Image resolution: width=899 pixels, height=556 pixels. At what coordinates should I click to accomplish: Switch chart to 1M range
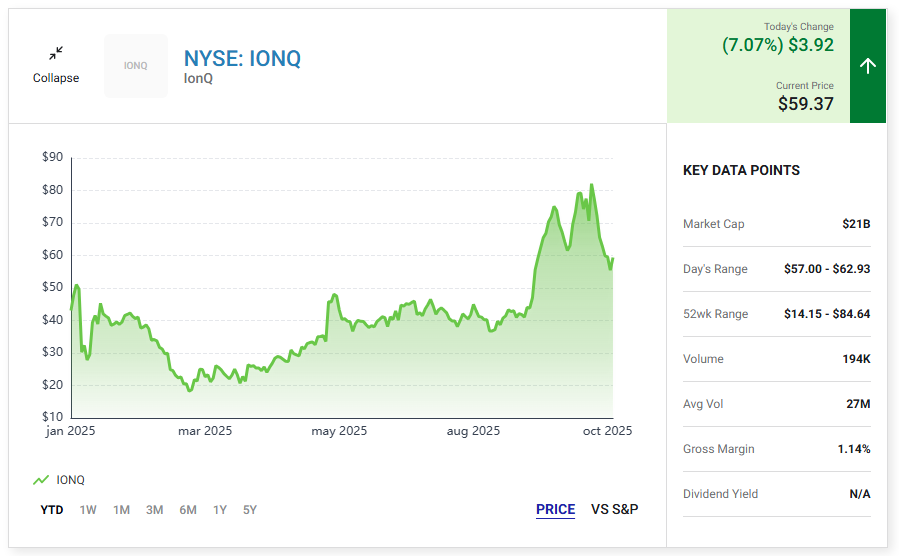(x=121, y=510)
